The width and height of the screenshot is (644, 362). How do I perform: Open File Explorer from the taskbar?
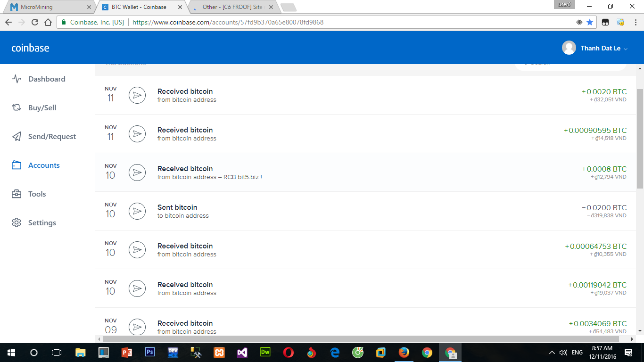tap(80, 353)
